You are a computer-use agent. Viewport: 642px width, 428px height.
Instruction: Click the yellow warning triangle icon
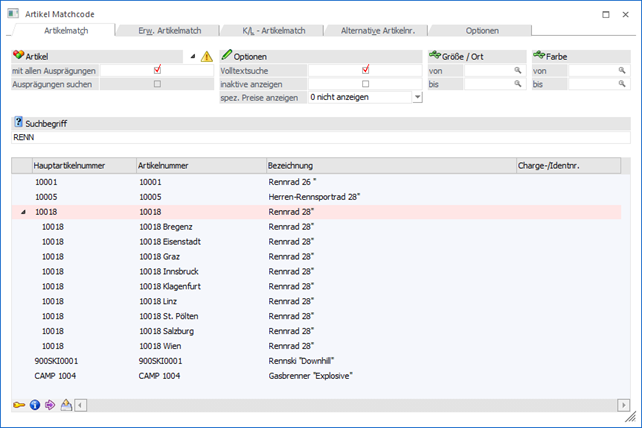[206, 57]
